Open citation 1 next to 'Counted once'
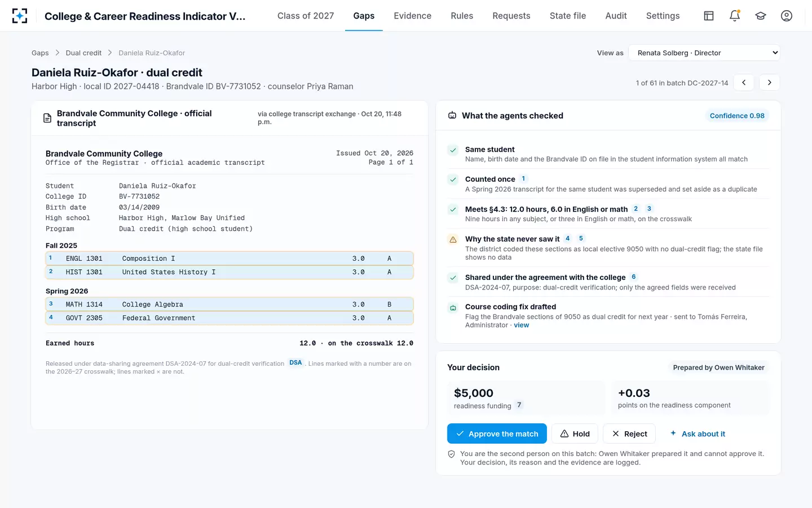The image size is (812, 508). click(x=523, y=179)
